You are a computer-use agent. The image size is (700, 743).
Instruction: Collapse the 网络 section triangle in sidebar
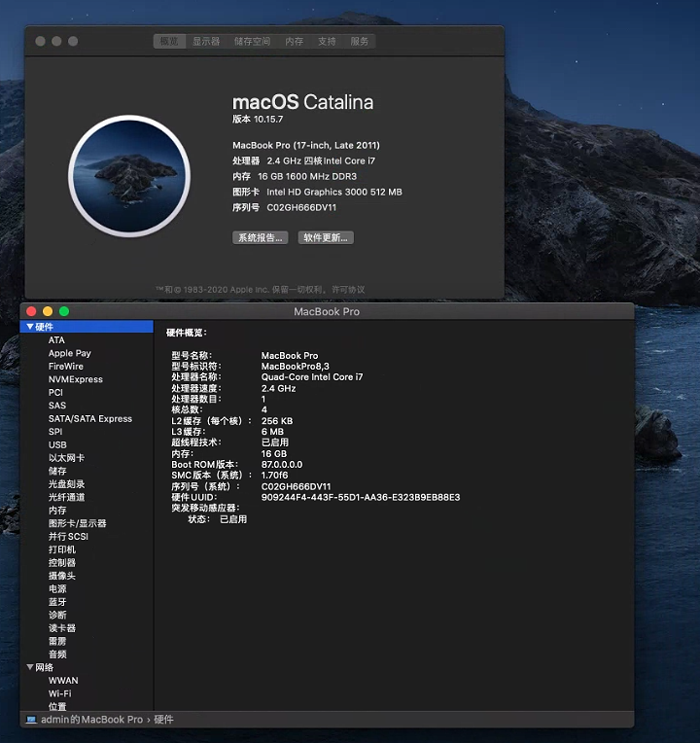click(x=30, y=667)
